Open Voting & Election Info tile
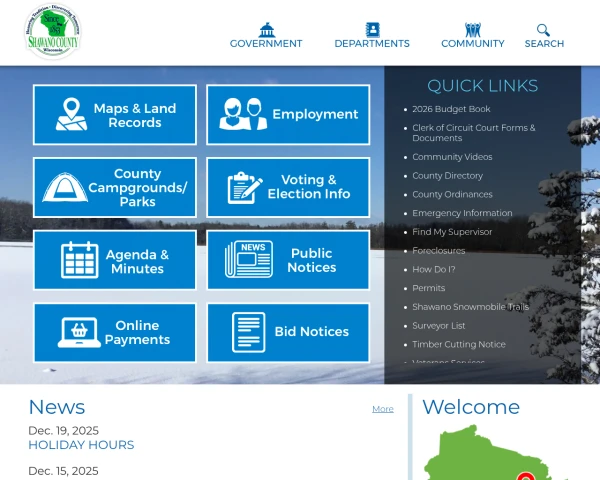The image size is (600, 480). pyautogui.click(x=288, y=188)
